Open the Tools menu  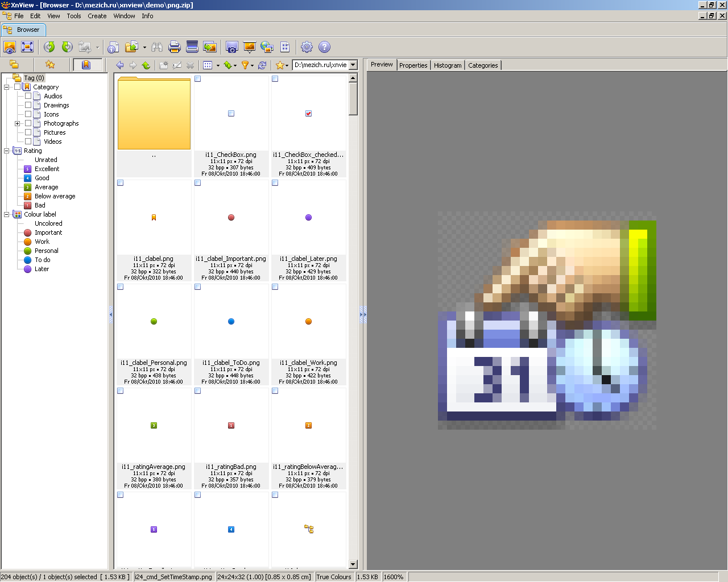point(74,16)
